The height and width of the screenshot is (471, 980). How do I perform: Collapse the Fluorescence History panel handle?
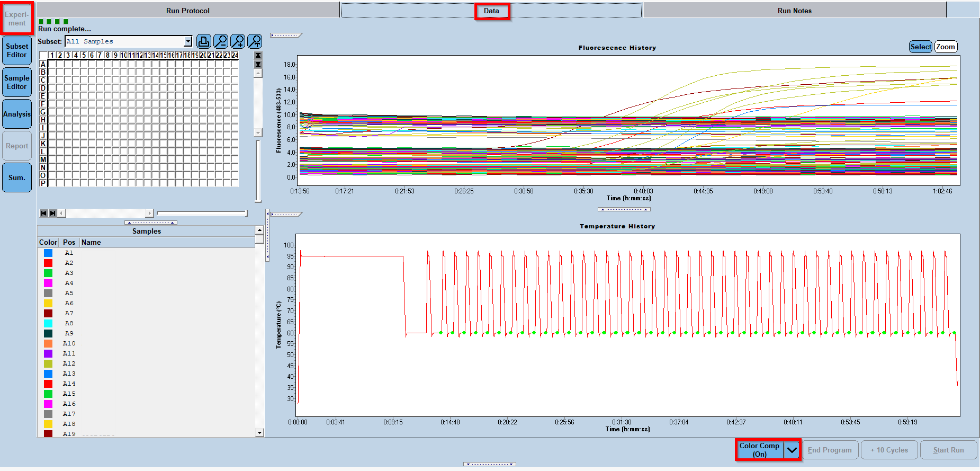pyautogui.click(x=286, y=35)
